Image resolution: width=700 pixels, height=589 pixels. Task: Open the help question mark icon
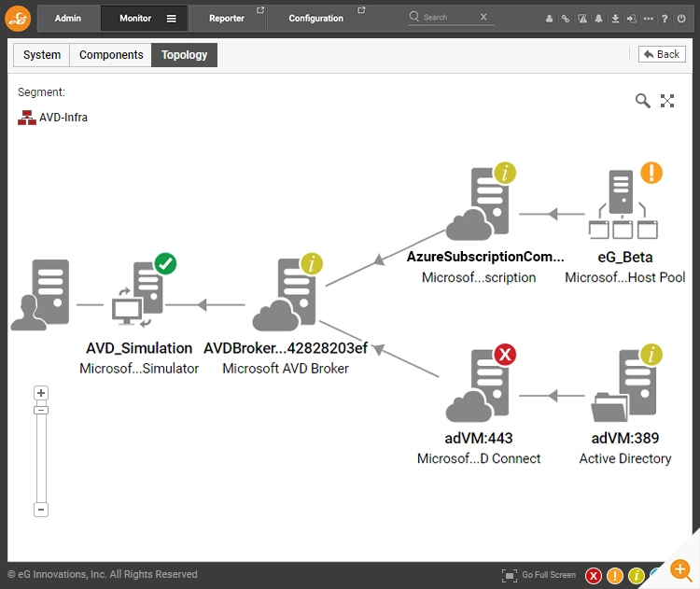[x=665, y=19]
